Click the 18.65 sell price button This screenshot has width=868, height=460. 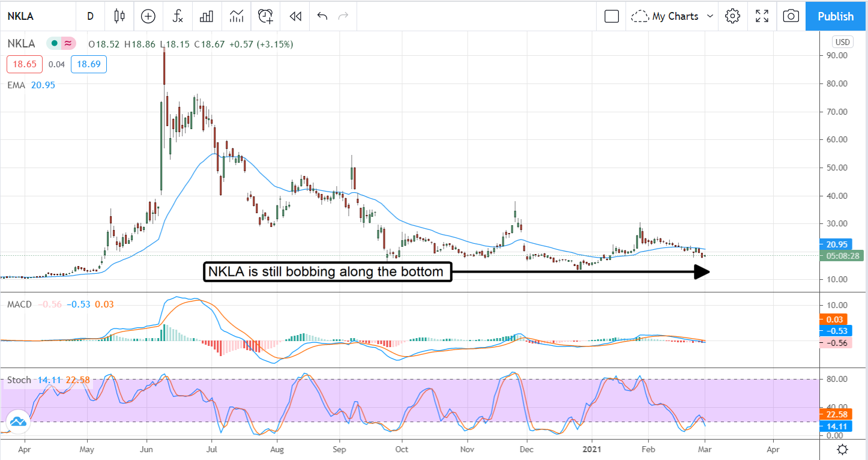point(25,64)
